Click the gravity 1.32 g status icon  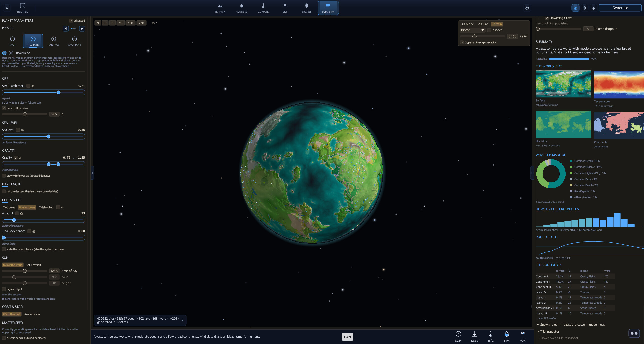[x=474, y=334]
